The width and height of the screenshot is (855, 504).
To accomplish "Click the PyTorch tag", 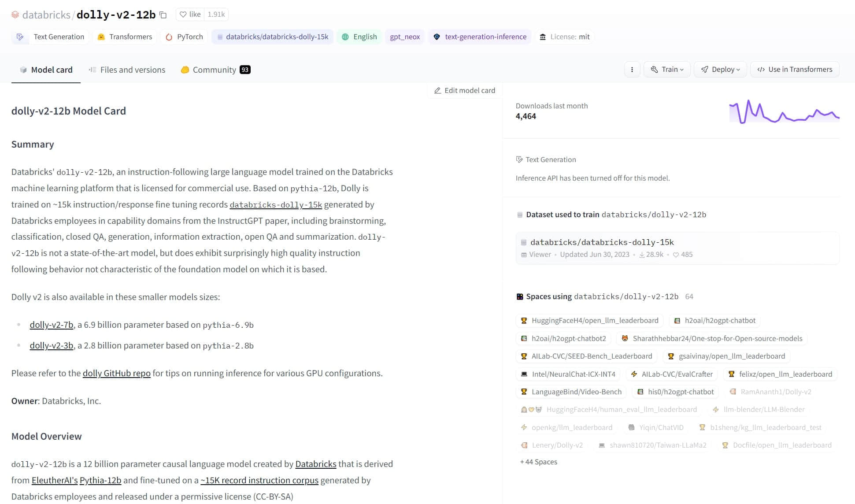I will tap(184, 37).
